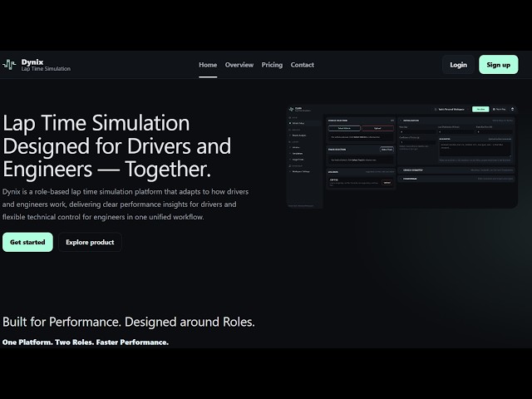Click the green Sign up button
The height and width of the screenshot is (399, 532).
click(x=499, y=65)
